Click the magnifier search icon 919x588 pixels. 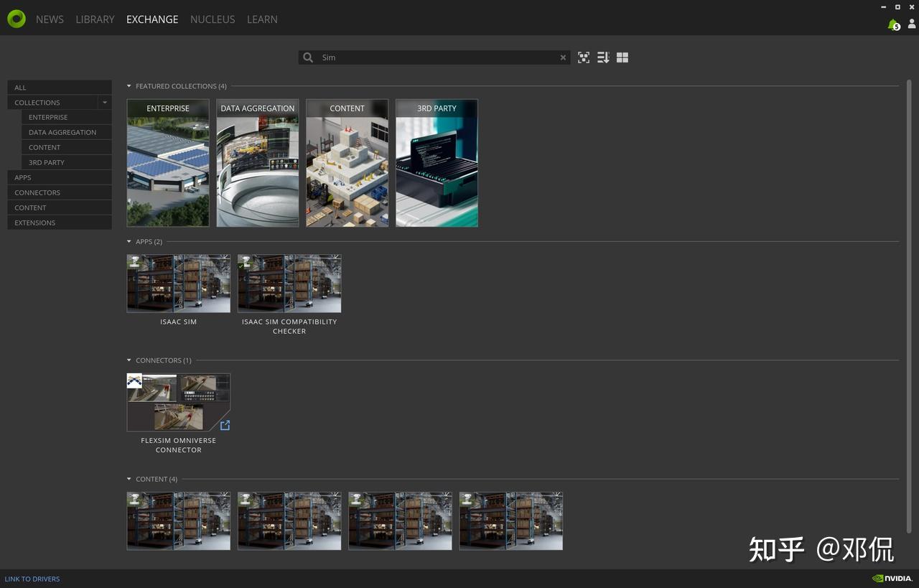click(x=308, y=57)
